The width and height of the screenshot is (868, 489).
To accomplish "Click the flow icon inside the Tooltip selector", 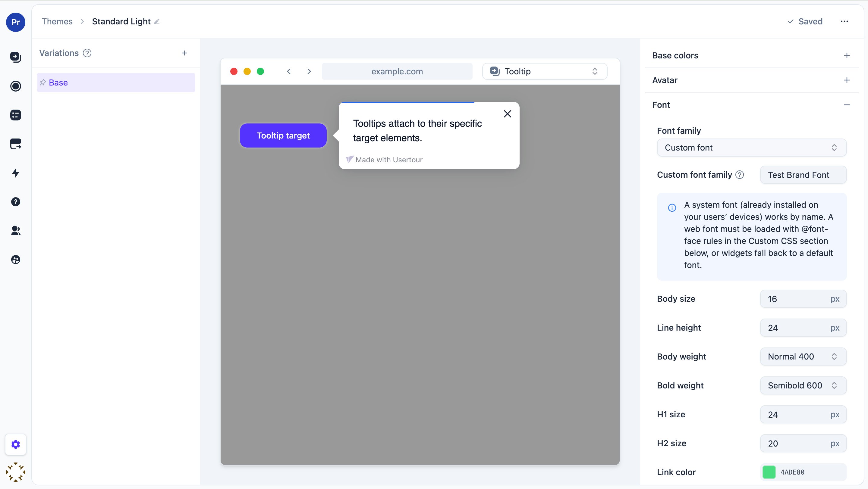I will click(x=495, y=71).
